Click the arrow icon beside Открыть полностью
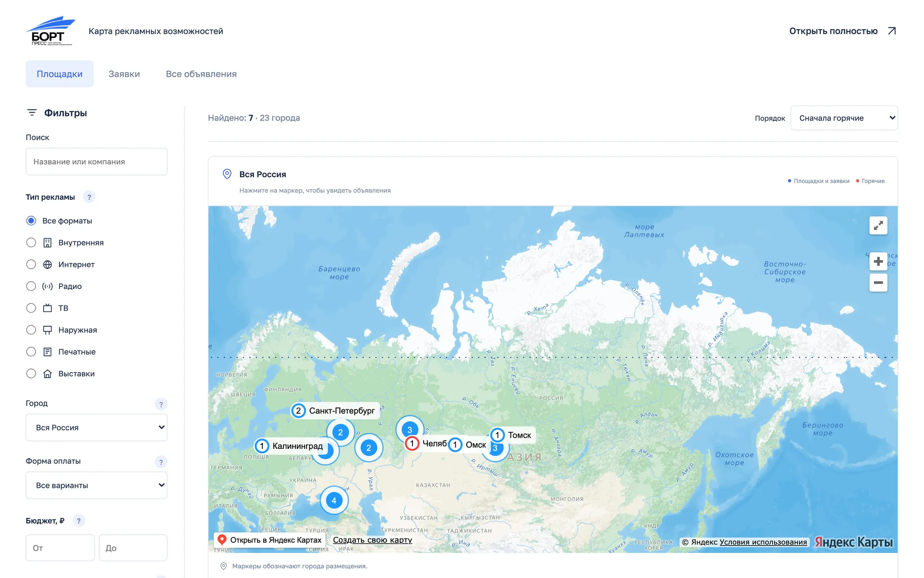 pos(892,31)
